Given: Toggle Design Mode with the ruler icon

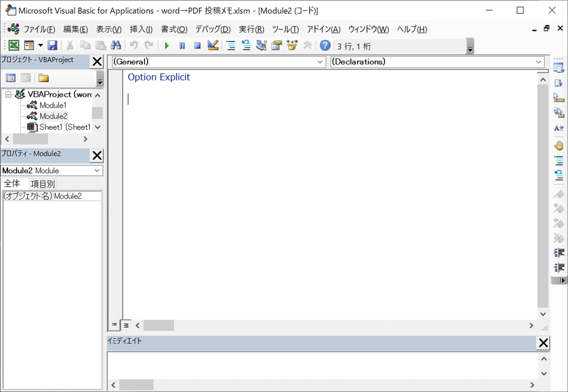Looking at the screenshot, I should 213,45.
